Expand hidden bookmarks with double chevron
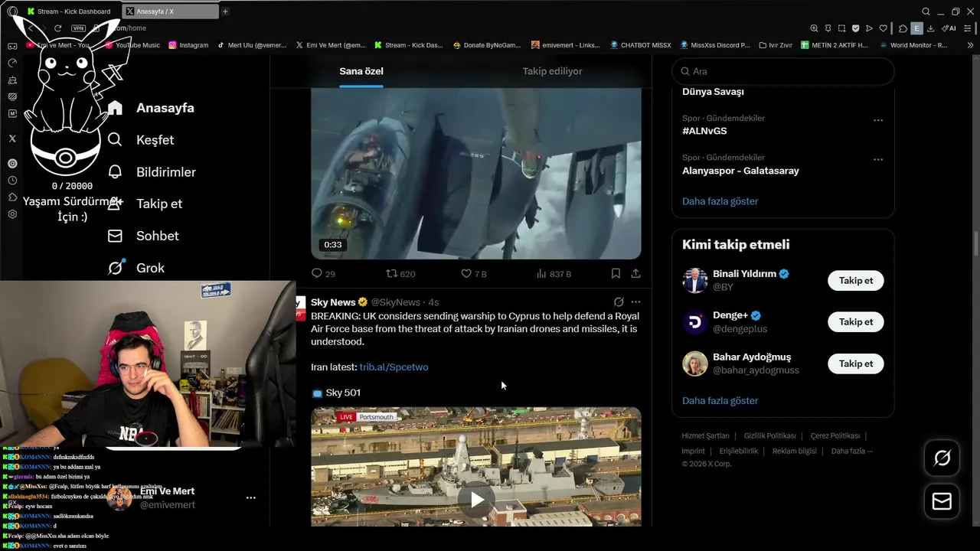The image size is (980, 551). click(x=970, y=45)
